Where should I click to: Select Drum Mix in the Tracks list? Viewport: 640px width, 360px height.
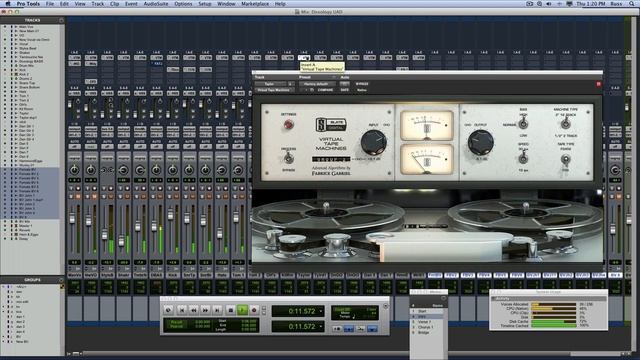coord(27,65)
